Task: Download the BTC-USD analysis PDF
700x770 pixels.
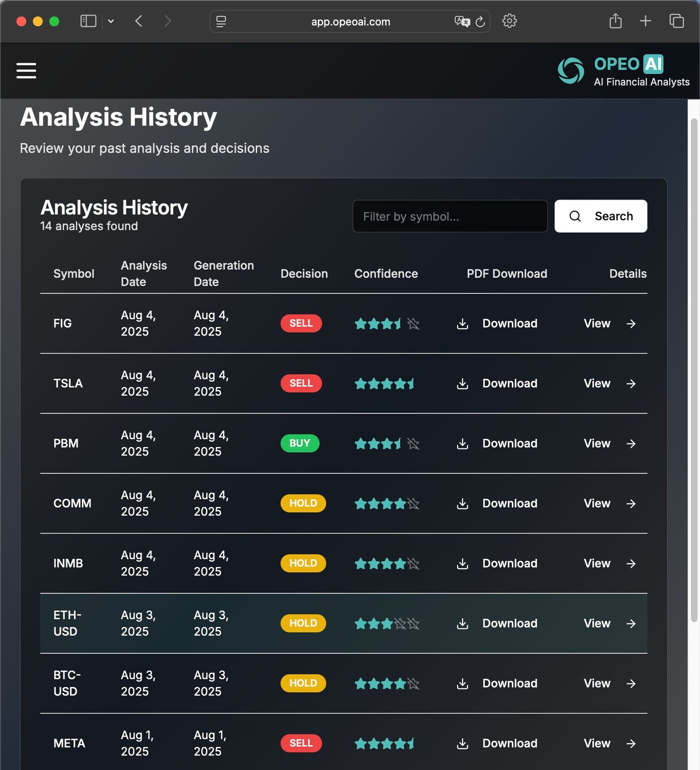Action: pos(497,683)
